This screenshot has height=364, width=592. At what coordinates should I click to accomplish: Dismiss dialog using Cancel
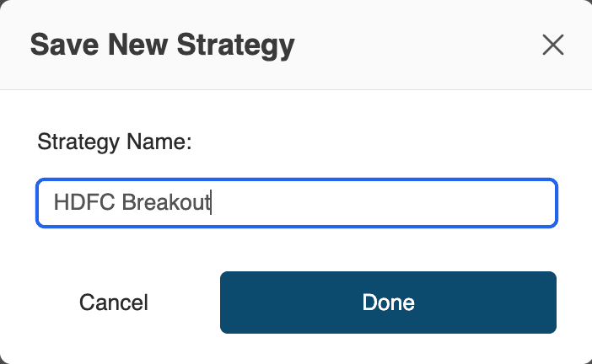pyautogui.click(x=114, y=302)
